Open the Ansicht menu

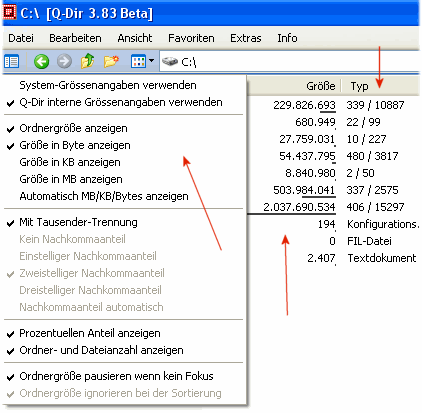point(135,38)
